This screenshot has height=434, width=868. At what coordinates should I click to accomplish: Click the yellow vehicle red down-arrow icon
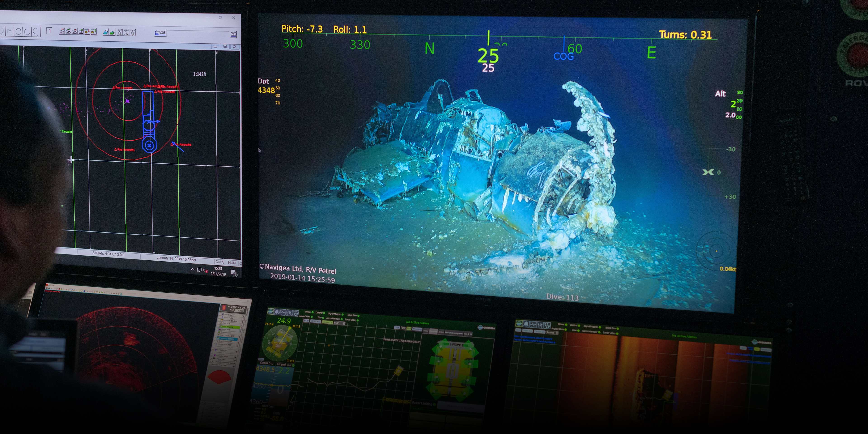click(x=87, y=32)
